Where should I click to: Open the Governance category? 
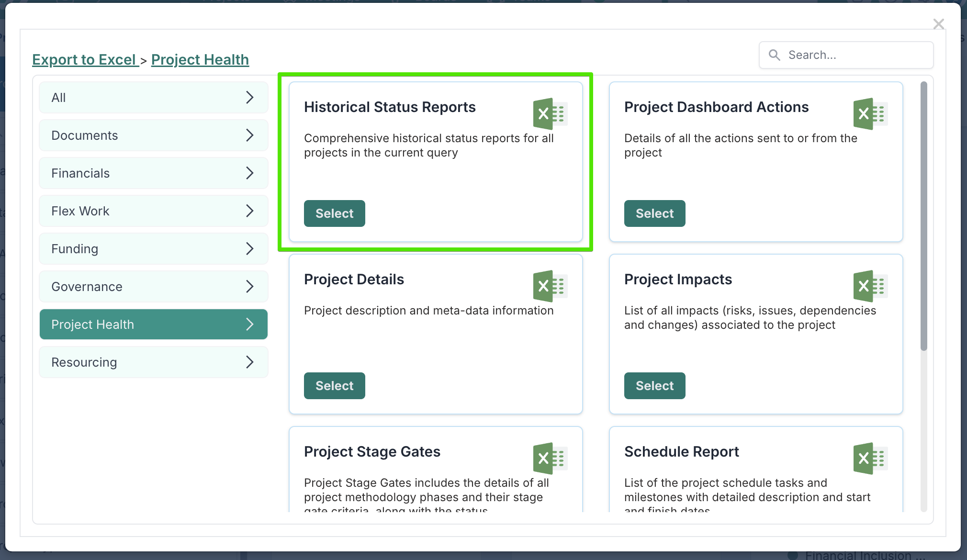(x=153, y=287)
